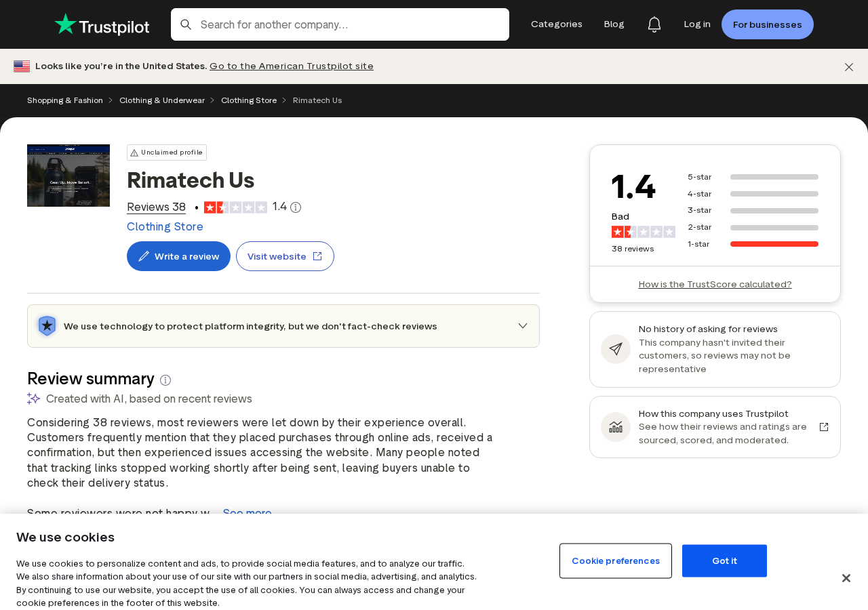The image size is (868, 610).
Task: Click the star rating under Bad
Action: coord(644,232)
